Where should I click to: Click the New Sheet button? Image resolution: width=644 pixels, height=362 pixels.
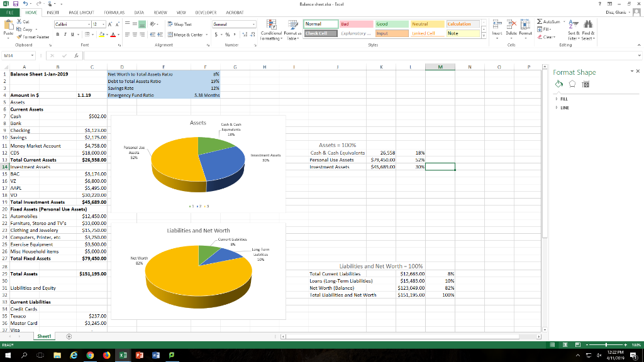pos(68,336)
